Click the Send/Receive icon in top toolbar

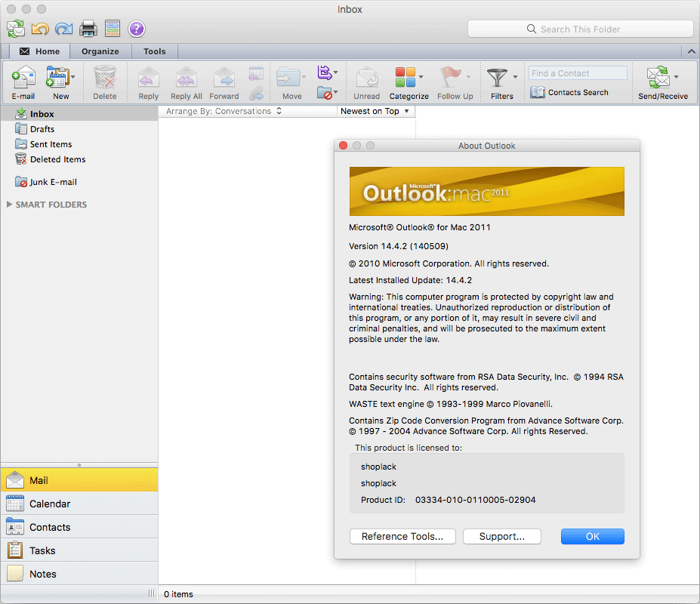(x=16, y=29)
